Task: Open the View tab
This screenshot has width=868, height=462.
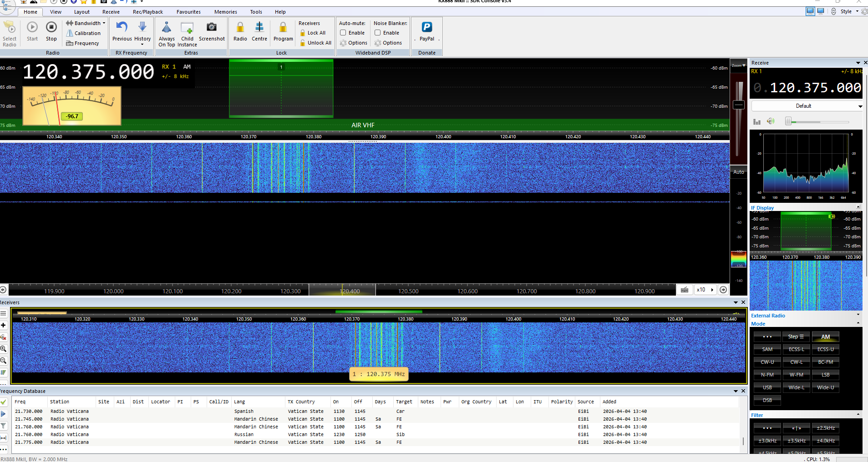Action: click(x=56, y=12)
